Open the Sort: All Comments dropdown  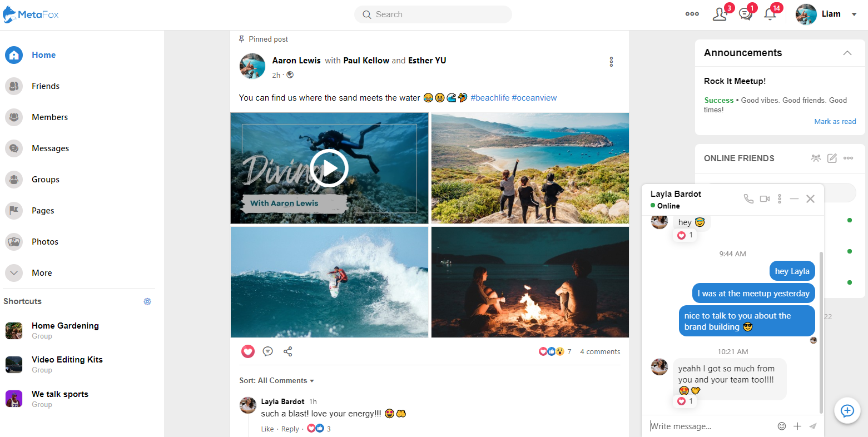tap(276, 380)
